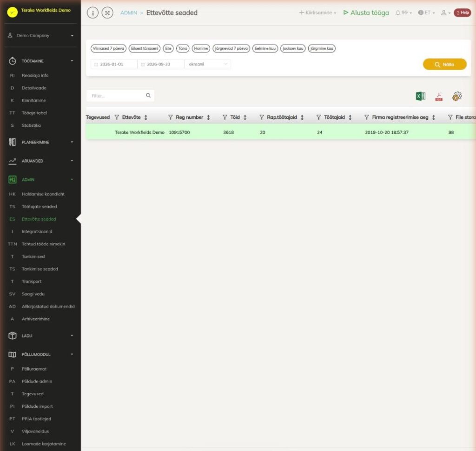
Task: Open the ekraanil output dropdown
Action: pos(208,64)
